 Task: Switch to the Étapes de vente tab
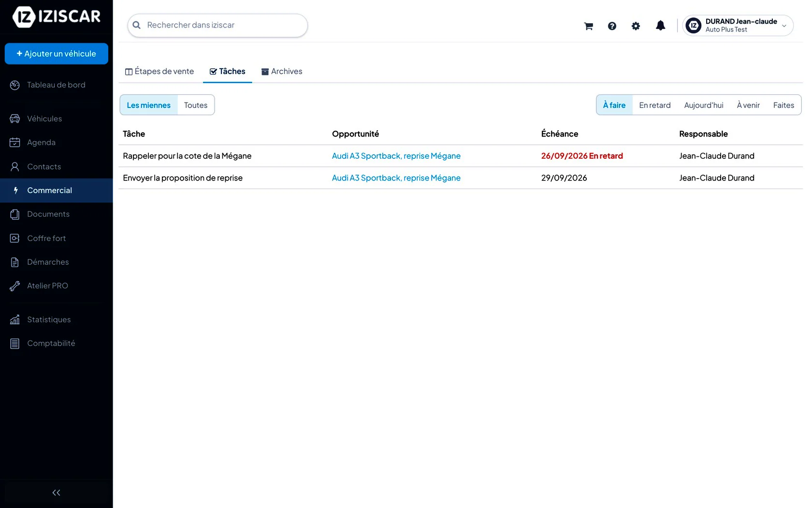tap(159, 72)
